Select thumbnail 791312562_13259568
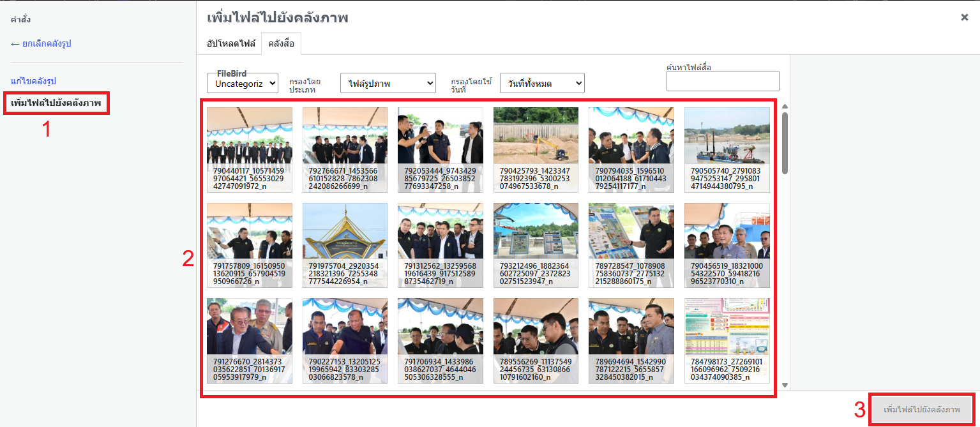 pyautogui.click(x=441, y=245)
